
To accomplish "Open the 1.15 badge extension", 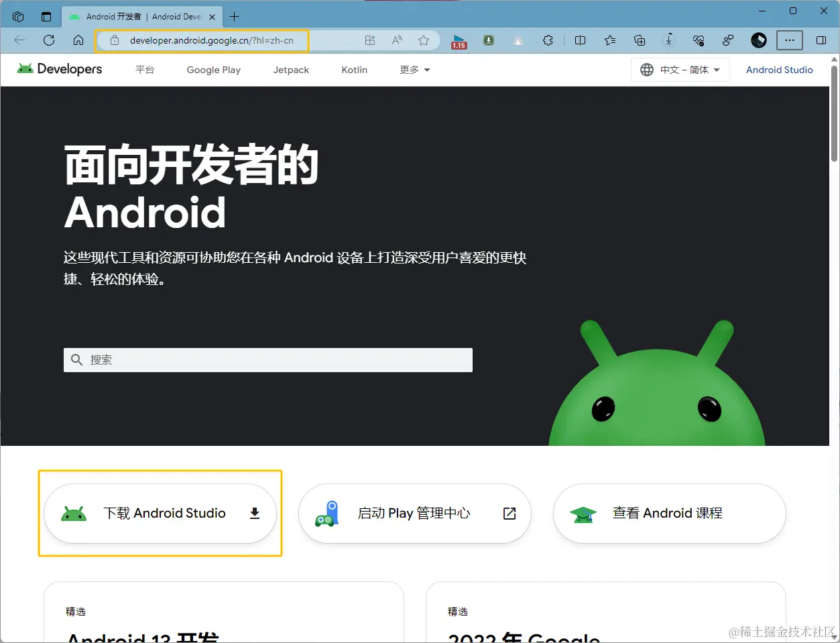I will coord(459,42).
